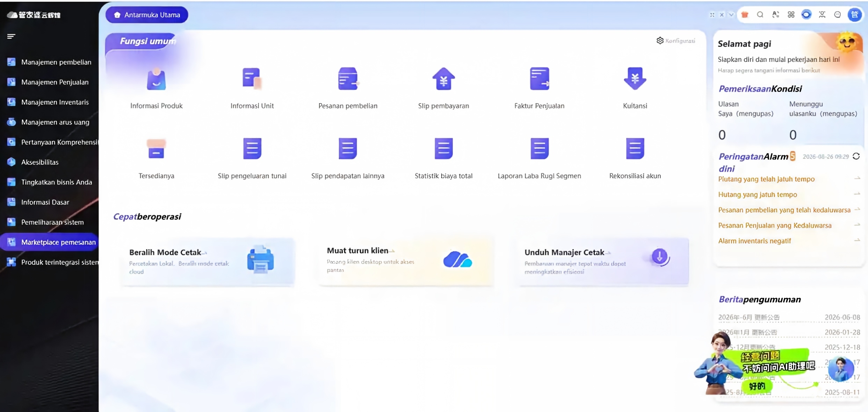Select the Antarmuka Utama tab
This screenshot has height=412, width=868.
[x=147, y=15]
